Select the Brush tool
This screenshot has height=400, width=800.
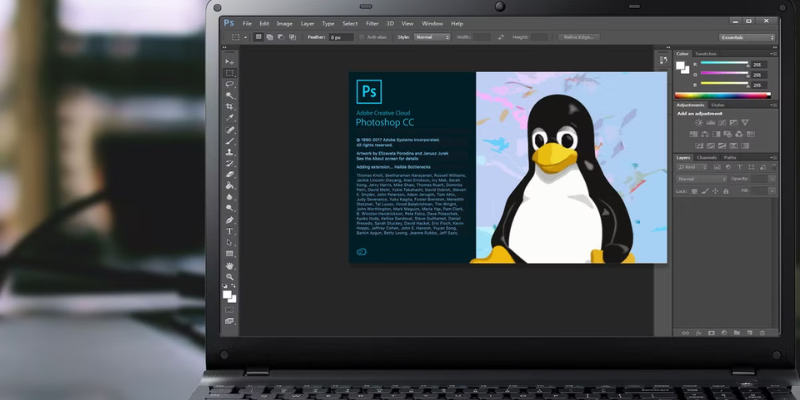(x=229, y=141)
